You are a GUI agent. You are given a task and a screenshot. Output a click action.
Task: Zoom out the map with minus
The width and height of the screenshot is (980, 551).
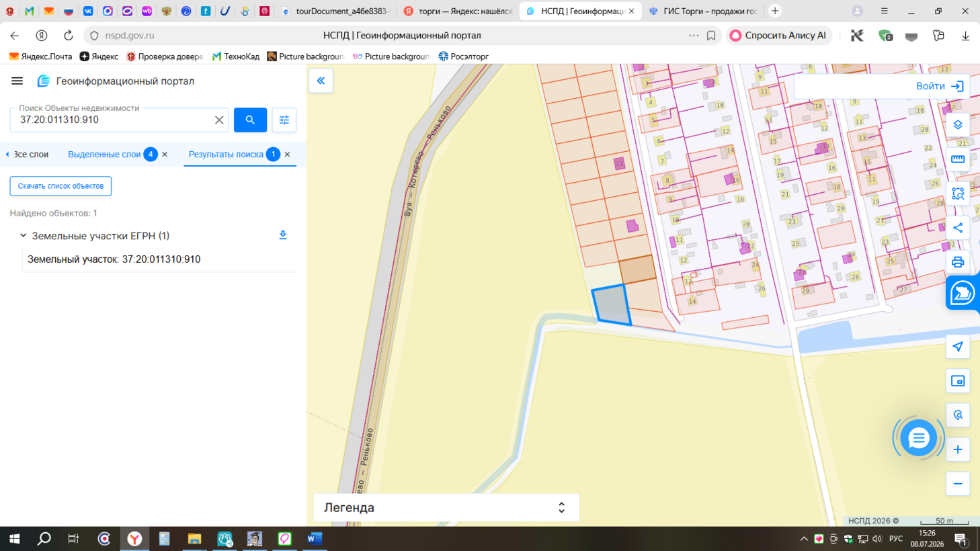pos(958,484)
